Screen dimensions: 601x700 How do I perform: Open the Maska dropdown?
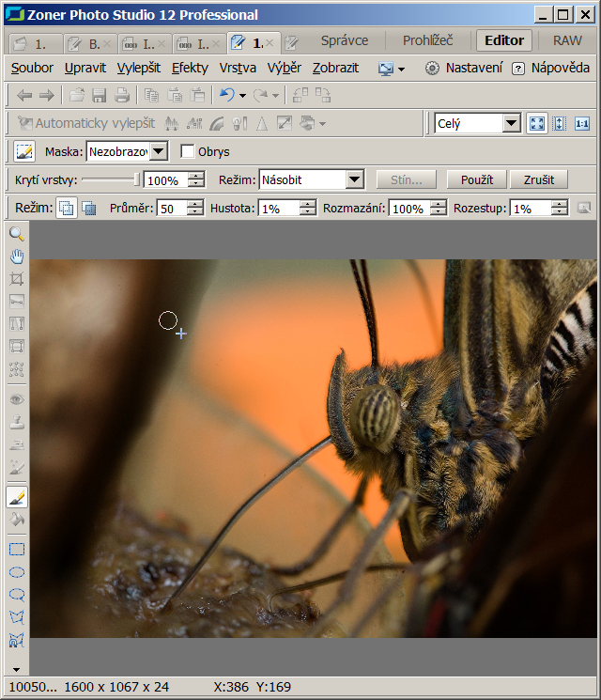127,151
